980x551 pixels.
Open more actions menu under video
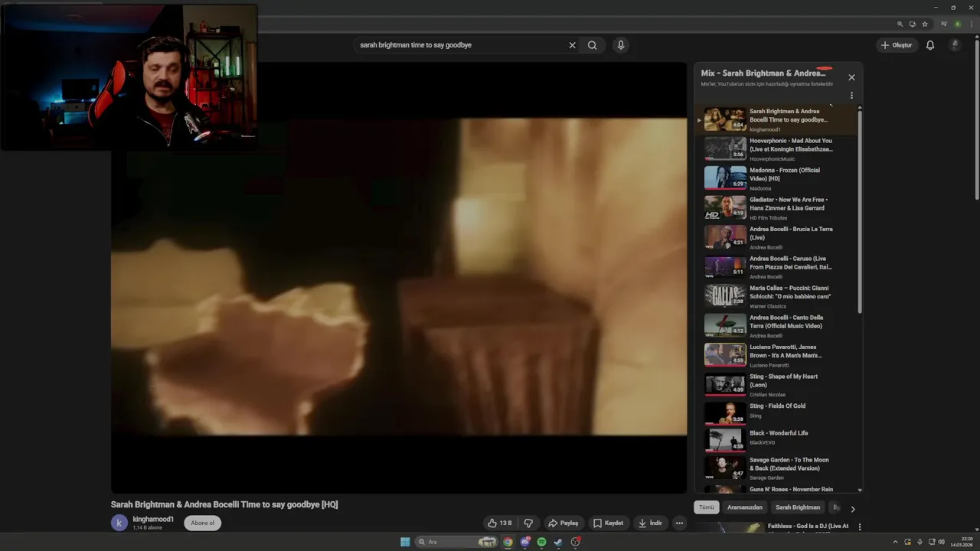coord(679,523)
